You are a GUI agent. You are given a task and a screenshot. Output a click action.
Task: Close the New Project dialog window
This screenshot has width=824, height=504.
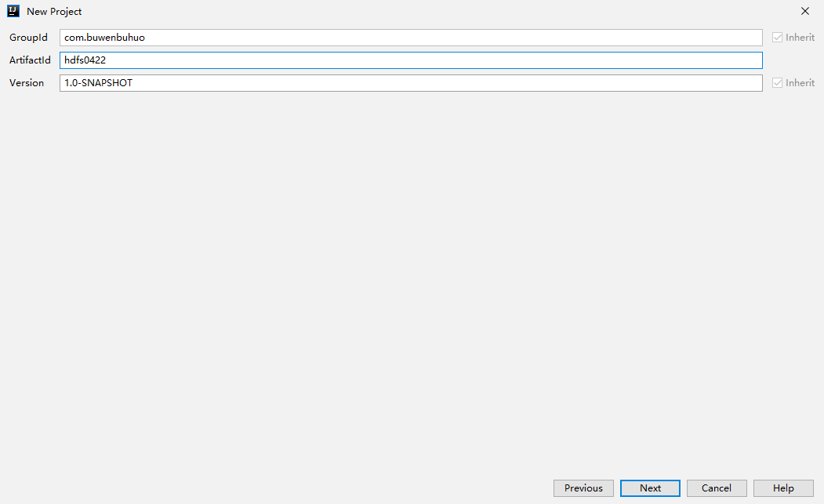coord(804,11)
